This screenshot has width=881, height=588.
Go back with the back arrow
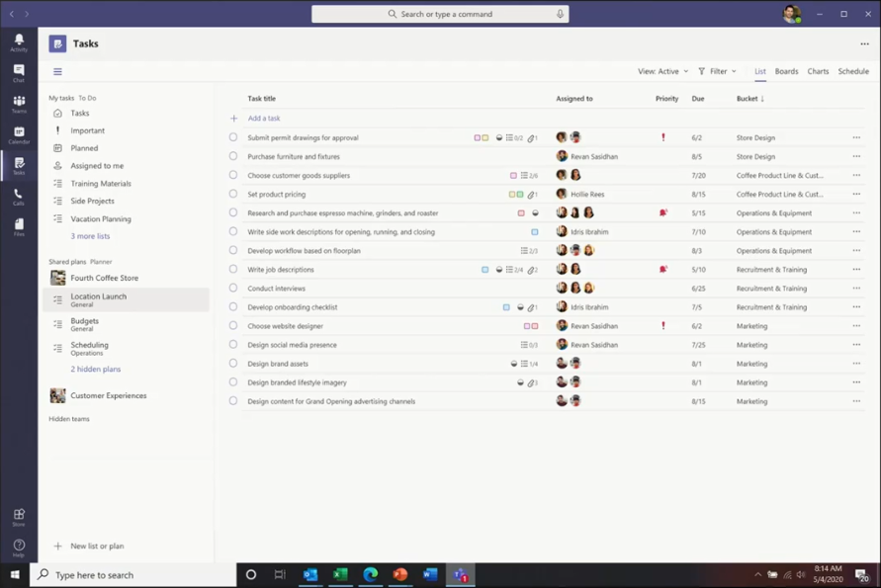[12, 14]
